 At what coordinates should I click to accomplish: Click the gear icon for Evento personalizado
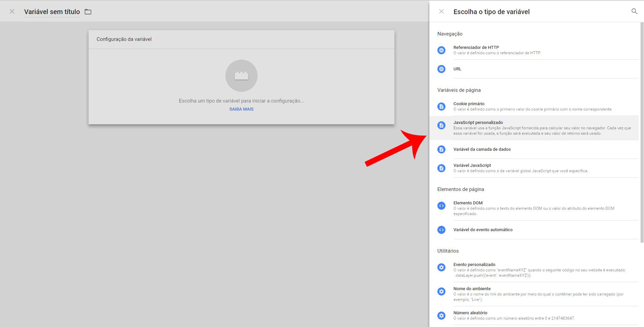pyautogui.click(x=441, y=267)
